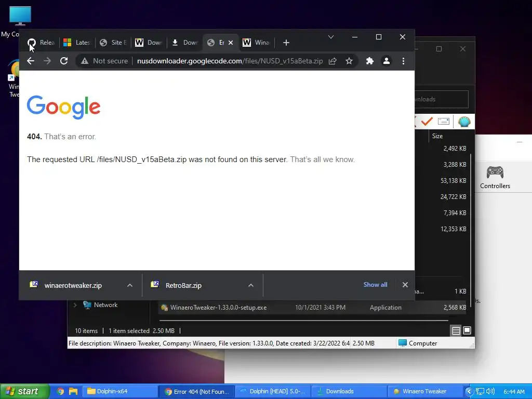The image size is (532, 399).
Task: Switch Explorer to large icons view
Action: (x=467, y=330)
